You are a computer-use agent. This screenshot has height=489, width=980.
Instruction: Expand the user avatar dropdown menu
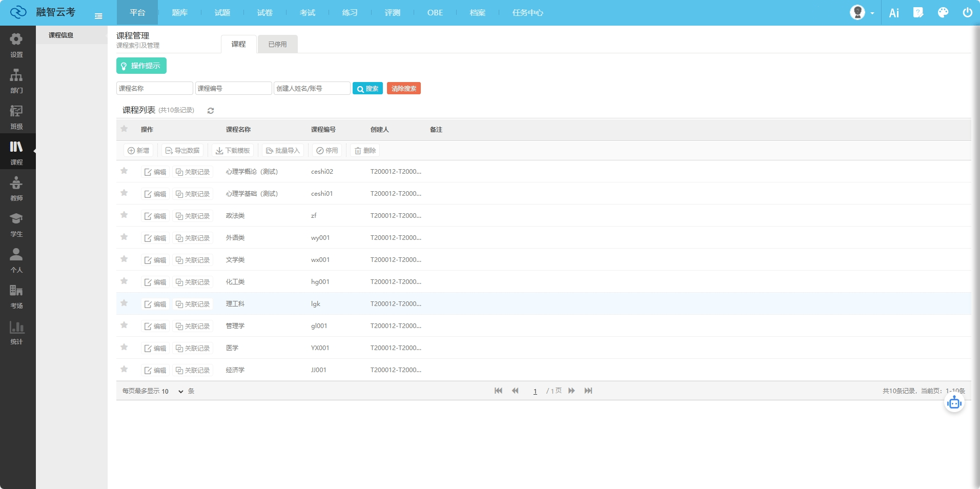[862, 13]
